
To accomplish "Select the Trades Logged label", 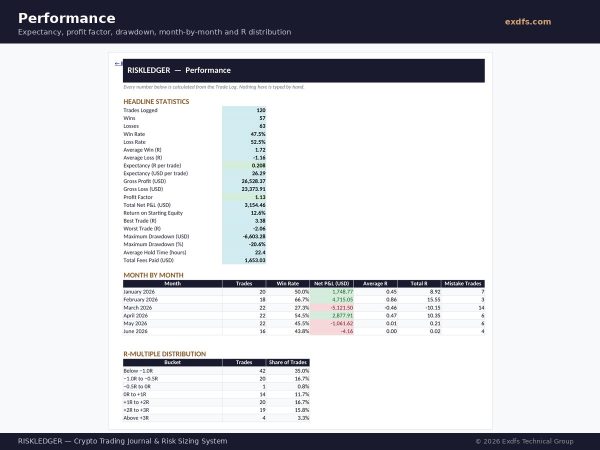I will [140, 110].
